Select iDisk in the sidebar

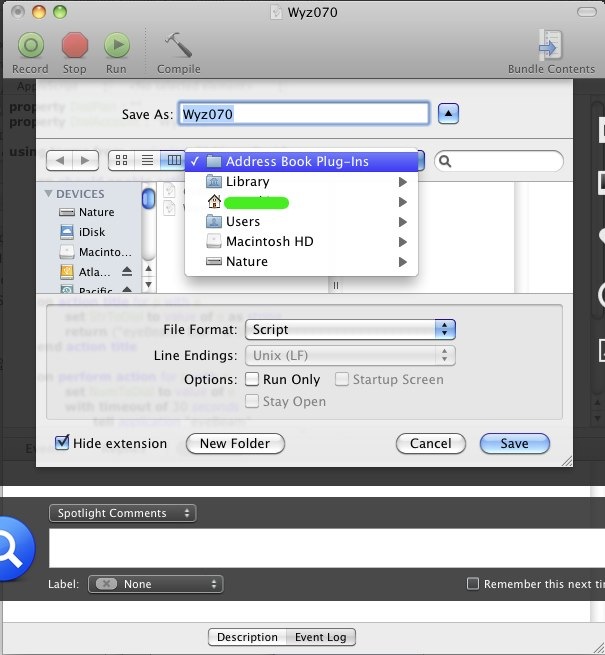pyautogui.click(x=83, y=232)
